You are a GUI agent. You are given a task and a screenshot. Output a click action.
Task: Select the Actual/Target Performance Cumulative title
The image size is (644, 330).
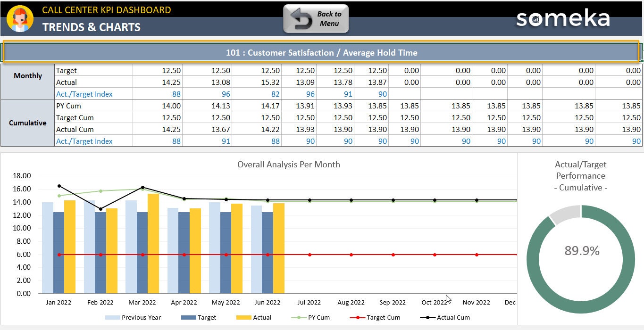pyautogui.click(x=580, y=176)
